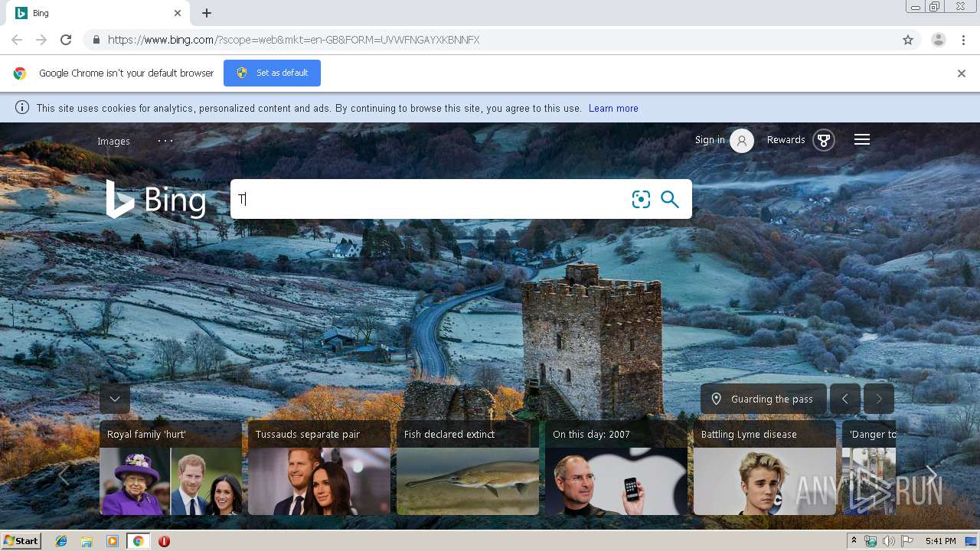Viewport: 980px width, 551px height.
Task: Click the Sign in avatar icon
Action: pos(742,141)
